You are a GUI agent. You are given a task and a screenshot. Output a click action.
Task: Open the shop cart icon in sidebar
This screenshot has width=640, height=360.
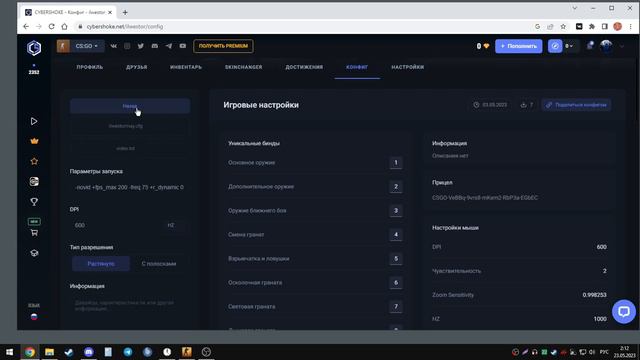point(34,233)
